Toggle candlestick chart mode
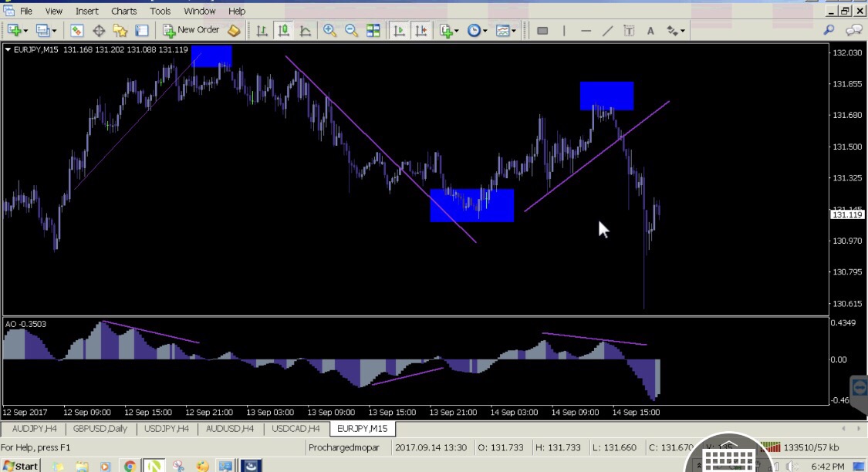This screenshot has height=472, width=868. point(283,30)
